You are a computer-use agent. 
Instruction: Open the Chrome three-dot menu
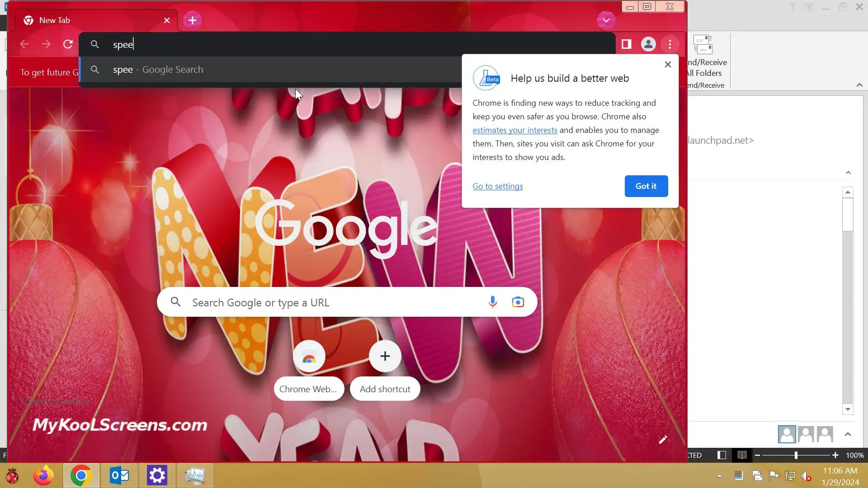(670, 44)
